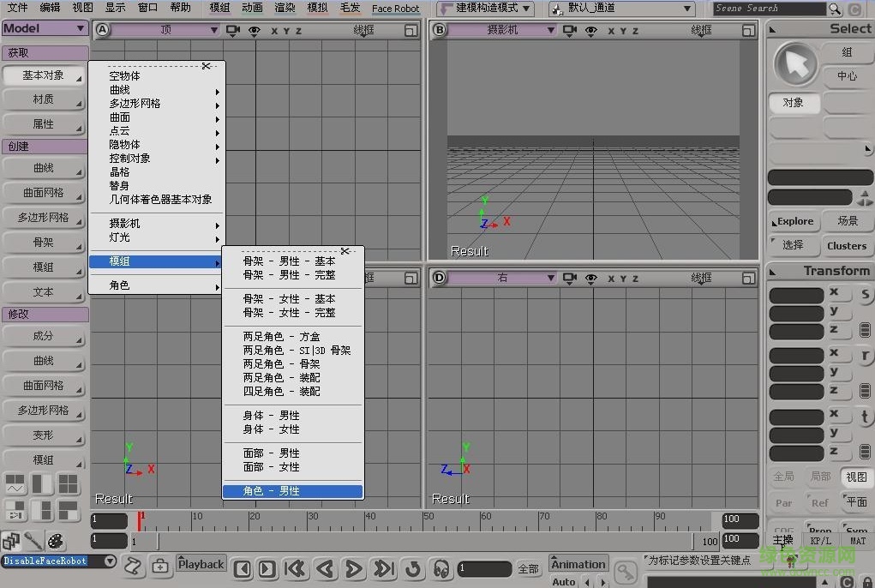Toggle the lock icon at the bottom right
875x588 pixels.
(866, 583)
